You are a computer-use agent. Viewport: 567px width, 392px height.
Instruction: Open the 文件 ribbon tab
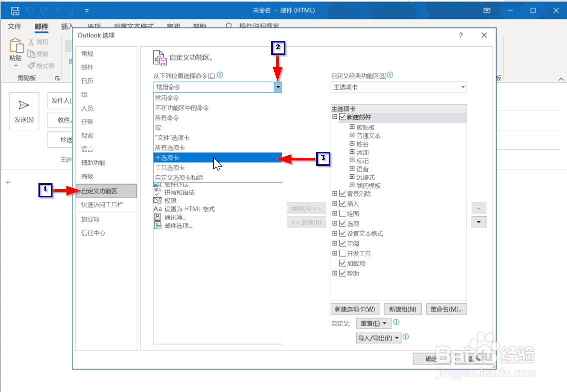coord(14,26)
